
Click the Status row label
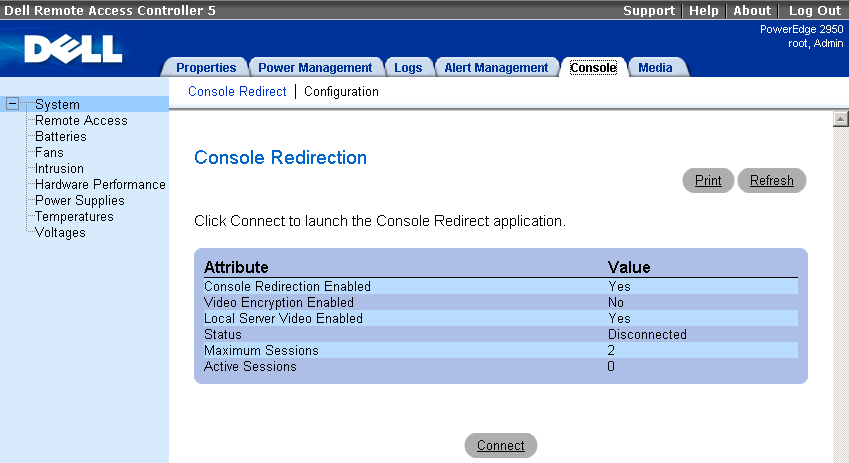click(x=222, y=334)
